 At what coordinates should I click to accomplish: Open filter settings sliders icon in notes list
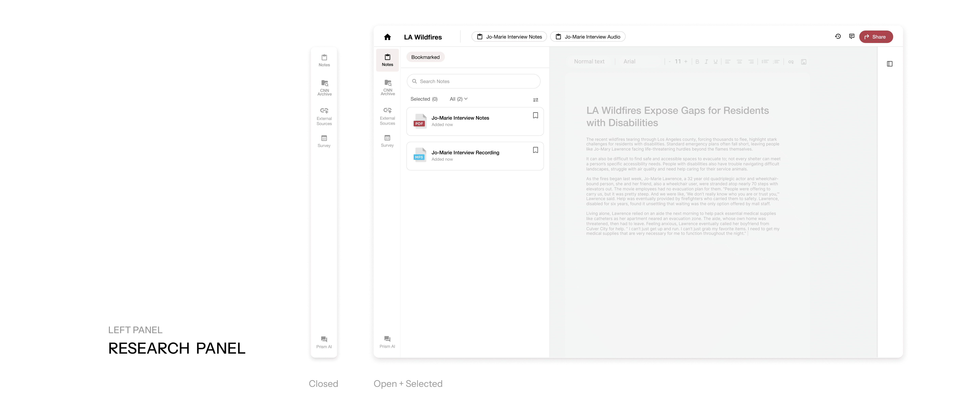coord(535,100)
